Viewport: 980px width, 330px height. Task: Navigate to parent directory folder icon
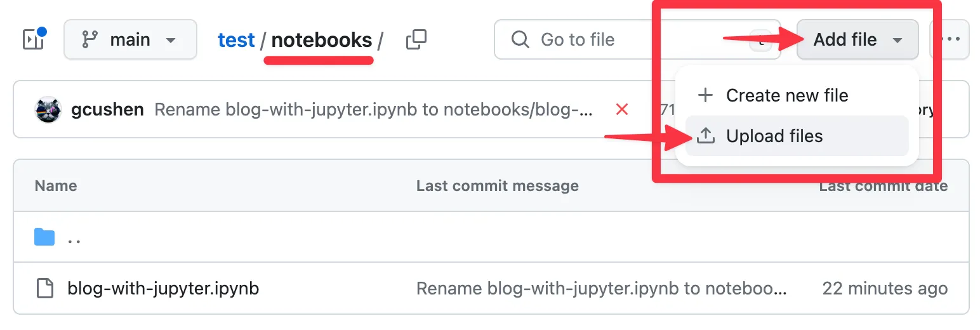[44, 238]
